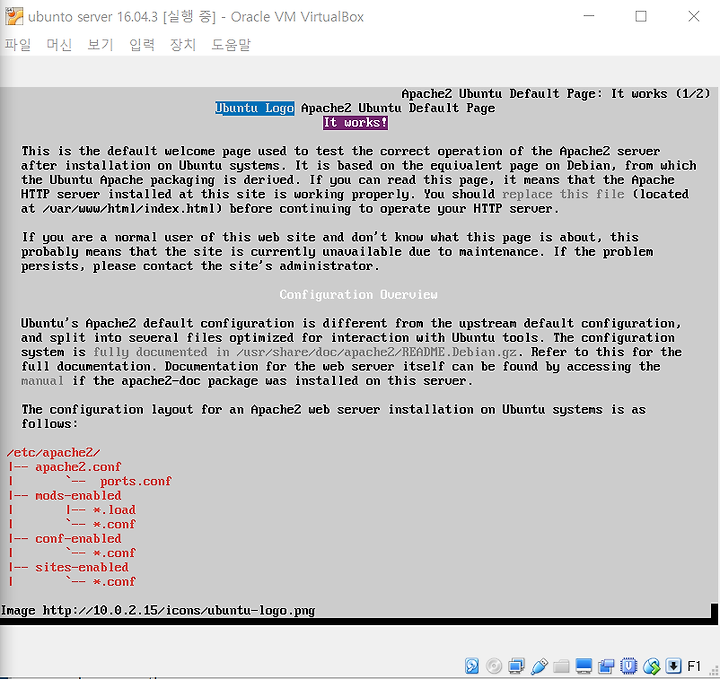The width and height of the screenshot is (720, 679).
Task: Minimize the VirtualBox window
Action: tap(589, 16)
